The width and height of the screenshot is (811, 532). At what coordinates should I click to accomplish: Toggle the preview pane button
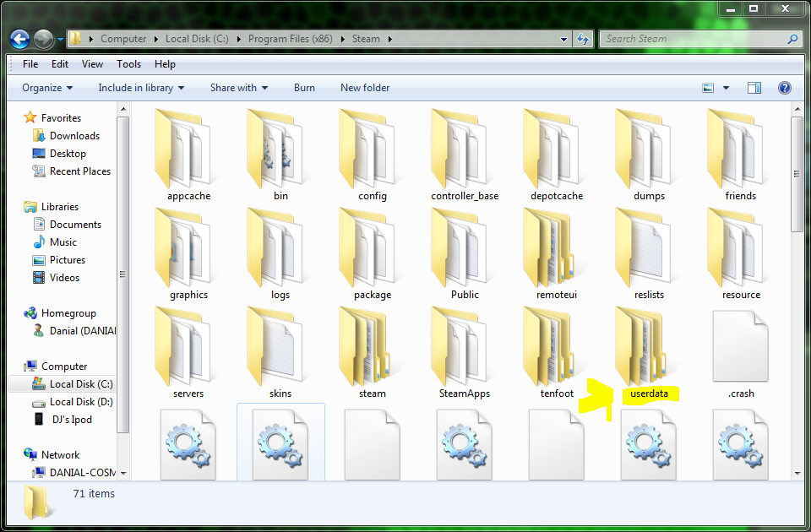pos(754,88)
